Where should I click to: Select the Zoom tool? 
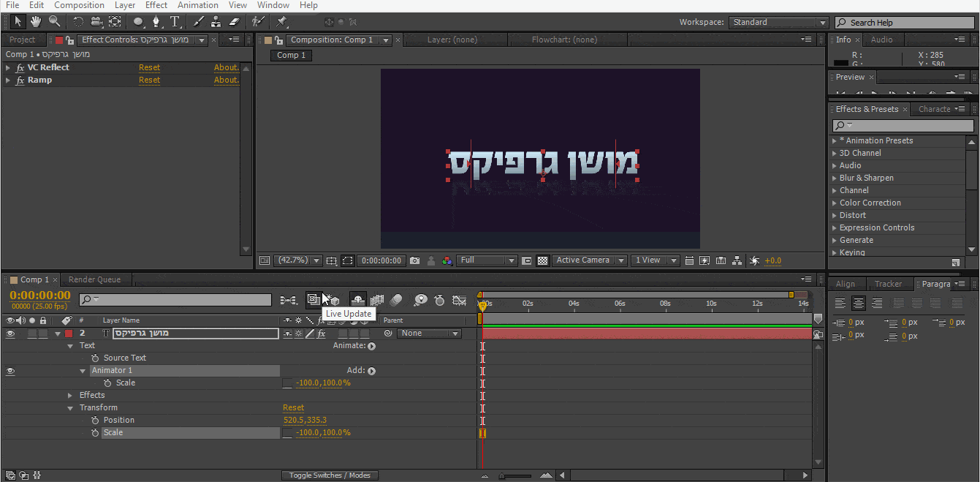click(54, 22)
